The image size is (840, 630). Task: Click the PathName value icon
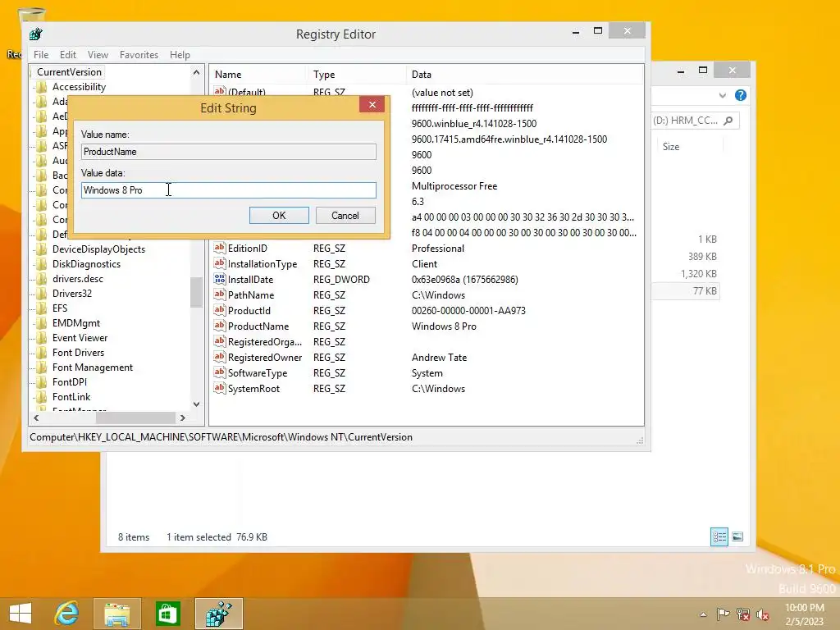pyautogui.click(x=219, y=294)
